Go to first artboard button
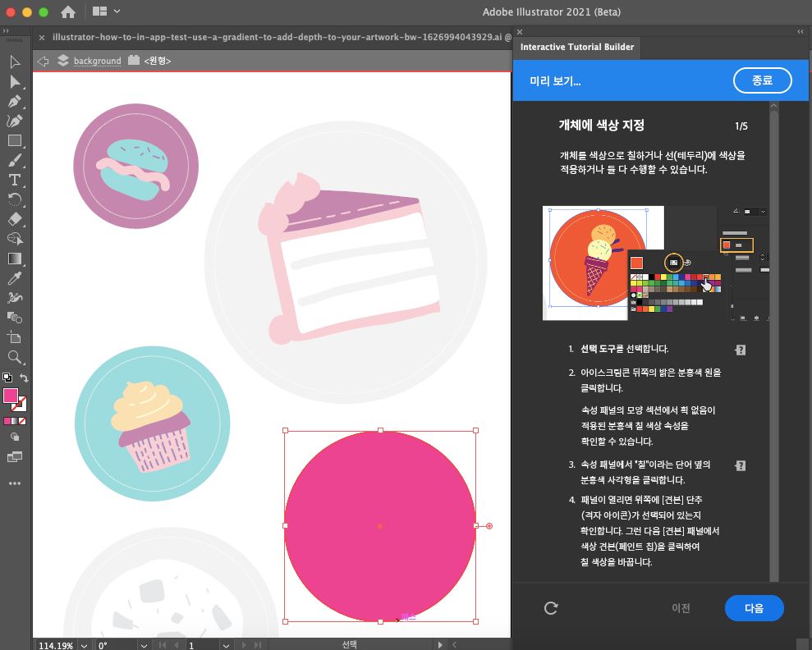This screenshot has height=650, width=812. tap(163, 645)
